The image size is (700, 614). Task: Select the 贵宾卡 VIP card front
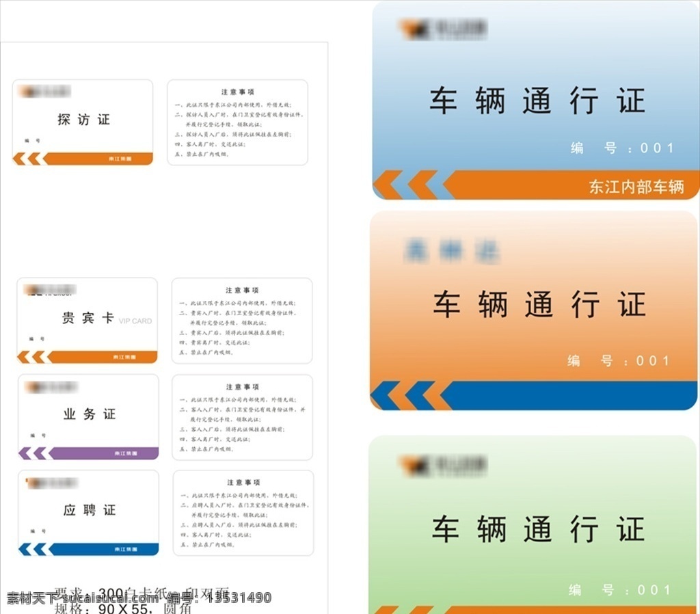[x=87, y=321]
